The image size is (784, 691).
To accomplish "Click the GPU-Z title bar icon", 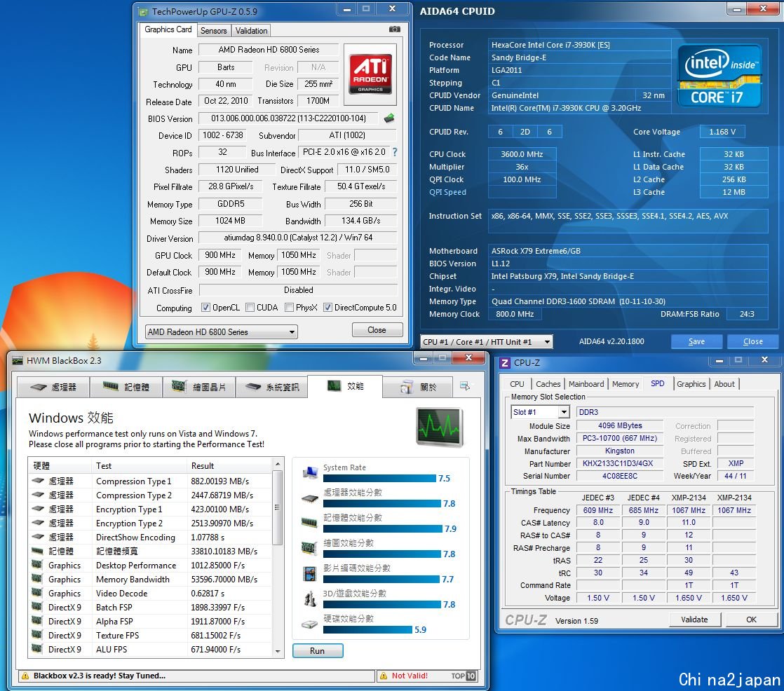I will coord(144,11).
